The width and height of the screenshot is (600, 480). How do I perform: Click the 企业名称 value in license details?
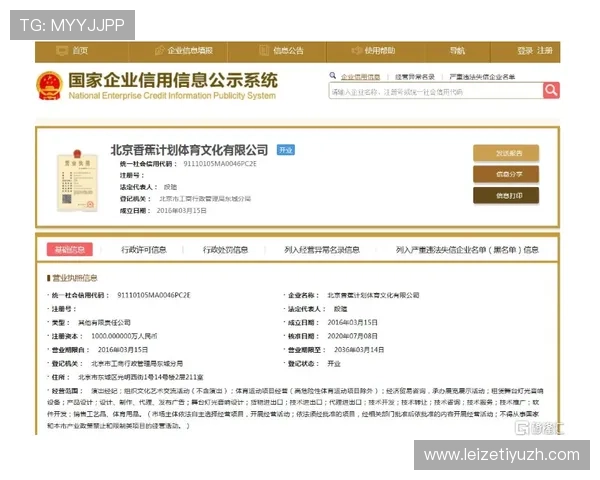tap(373, 295)
